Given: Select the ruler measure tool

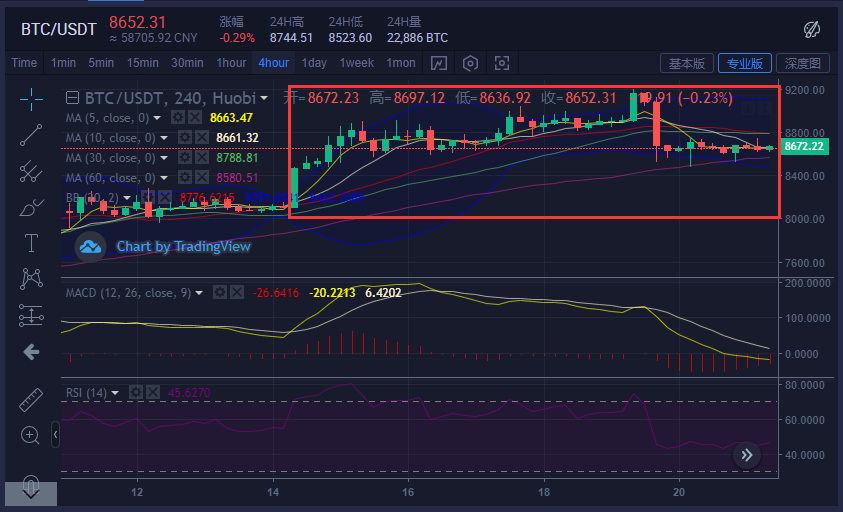Looking at the screenshot, I should tap(31, 400).
